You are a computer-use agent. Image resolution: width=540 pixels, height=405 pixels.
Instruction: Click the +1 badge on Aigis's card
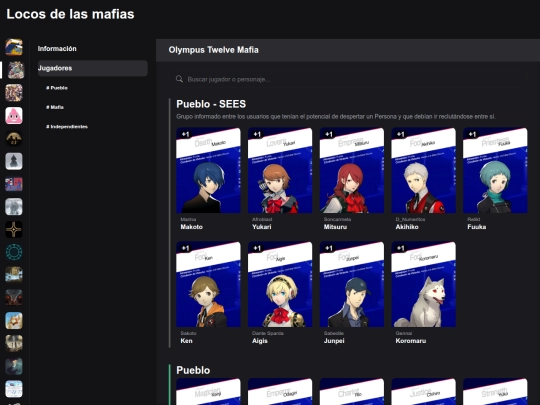click(x=257, y=248)
